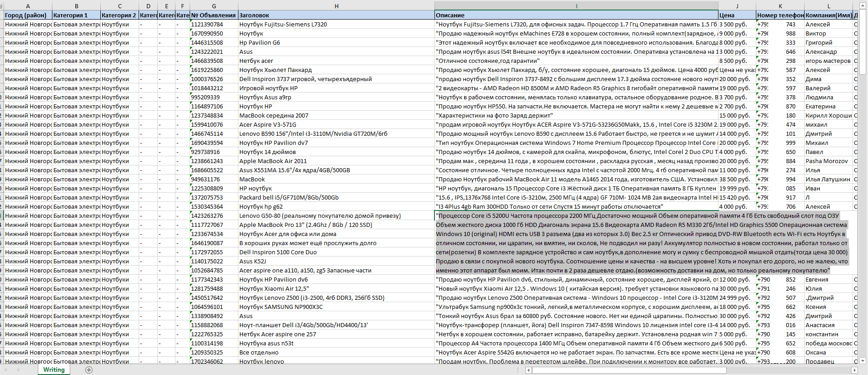
Task: Add a new sheet with the plus button
Action: [x=89, y=370]
